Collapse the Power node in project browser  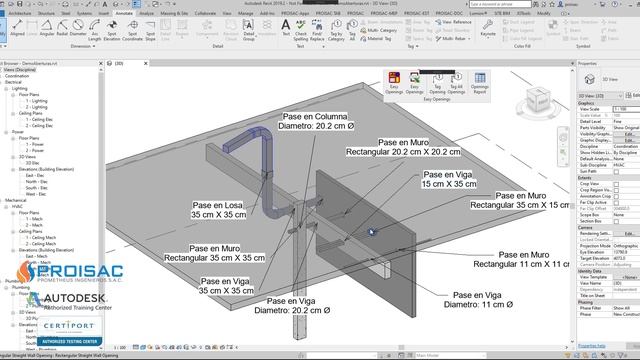[7, 132]
